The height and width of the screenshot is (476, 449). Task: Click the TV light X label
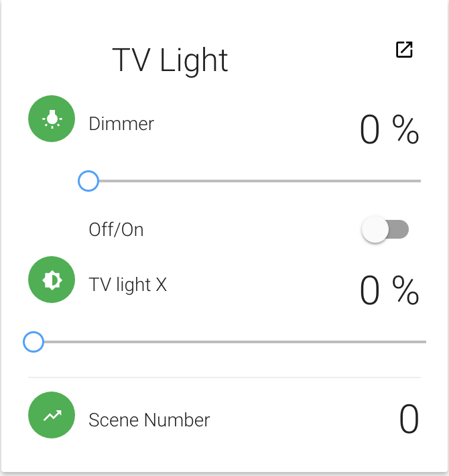127,285
